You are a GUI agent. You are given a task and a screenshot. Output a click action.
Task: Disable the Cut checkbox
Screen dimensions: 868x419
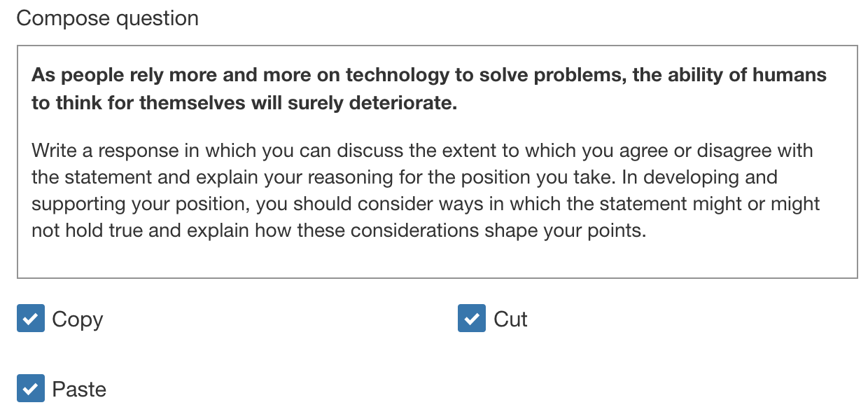[471, 319]
